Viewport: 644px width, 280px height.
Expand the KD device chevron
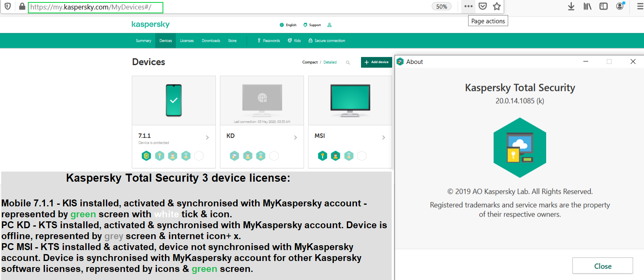pyautogui.click(x=296, y=138)
